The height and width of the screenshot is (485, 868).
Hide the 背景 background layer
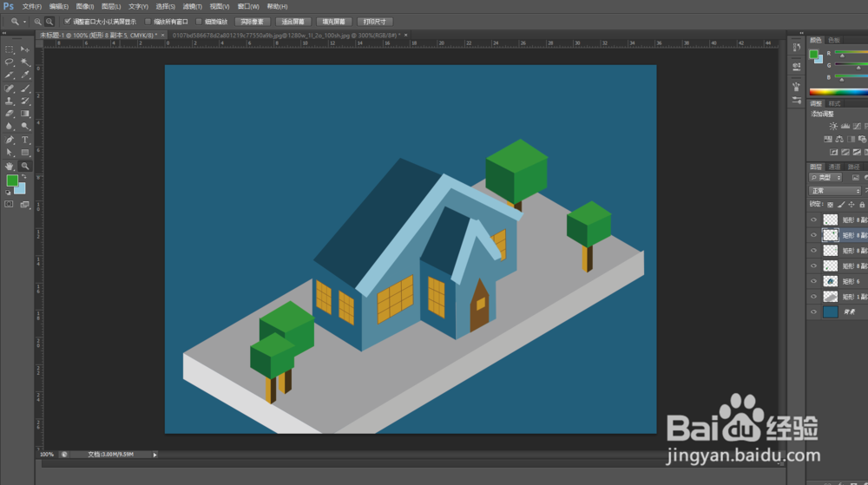813,311
